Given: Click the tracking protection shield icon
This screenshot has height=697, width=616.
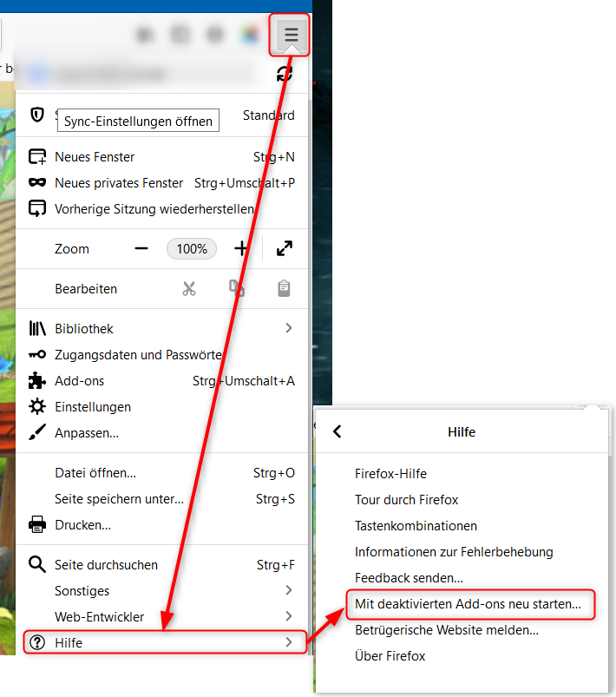Looking at the screenshot, I should pos(37,115).
